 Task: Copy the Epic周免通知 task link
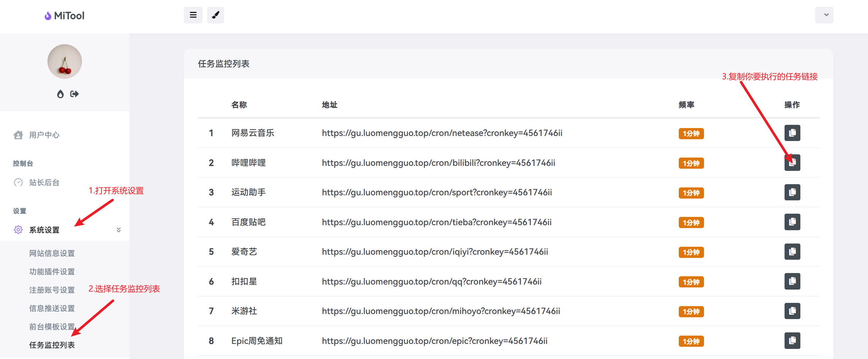click(792, 341)
